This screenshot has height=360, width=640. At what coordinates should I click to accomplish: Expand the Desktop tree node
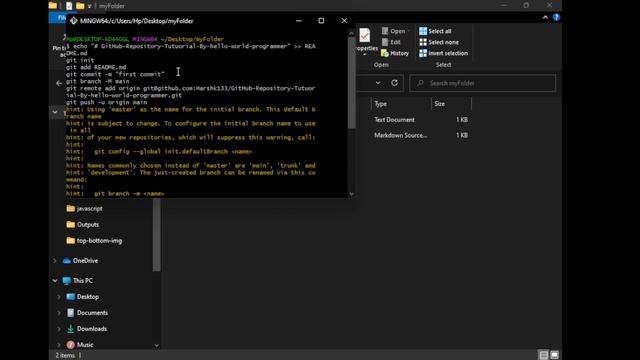(x=59, y=297)
